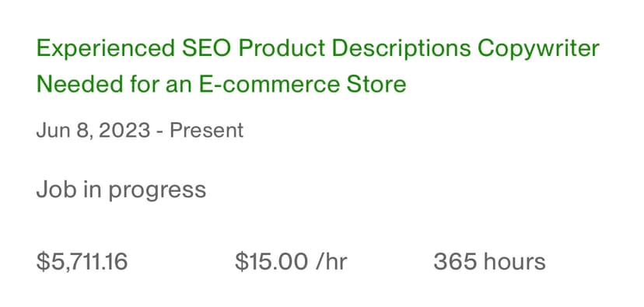Open the Experienced SEO Product Descriptions Copywriter job

[x=318, y=67]
